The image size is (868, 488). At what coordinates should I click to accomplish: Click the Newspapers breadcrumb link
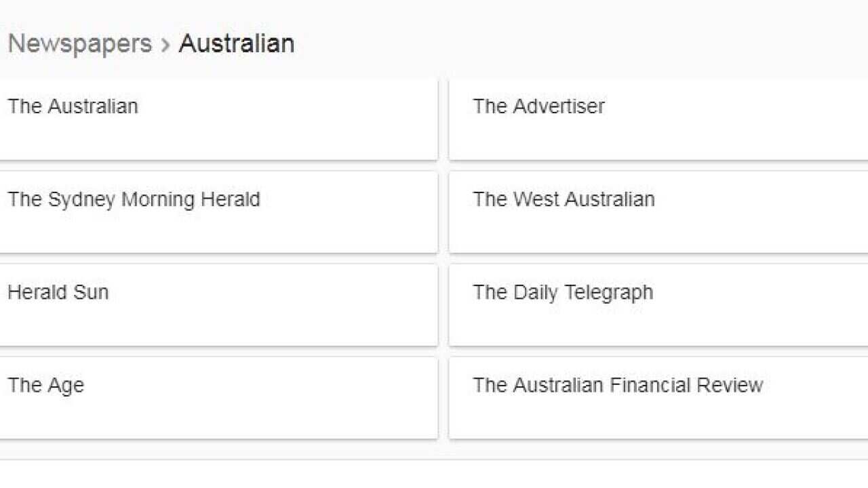(x=79, y=44)
